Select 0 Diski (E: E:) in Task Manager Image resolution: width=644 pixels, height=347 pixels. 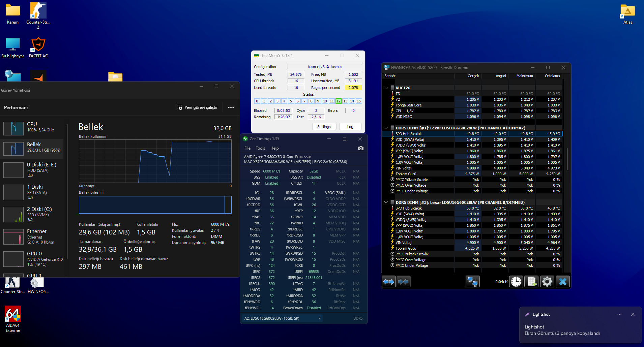(32, 170)
